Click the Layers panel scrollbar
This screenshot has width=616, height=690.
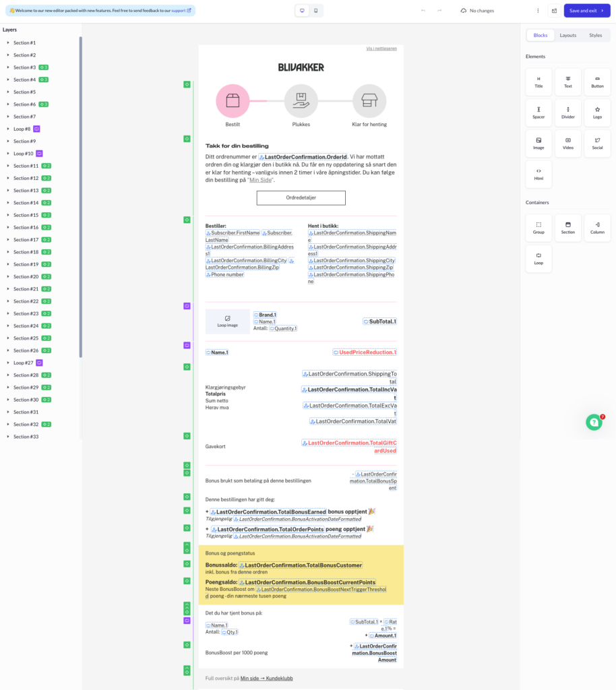[80, 197]
